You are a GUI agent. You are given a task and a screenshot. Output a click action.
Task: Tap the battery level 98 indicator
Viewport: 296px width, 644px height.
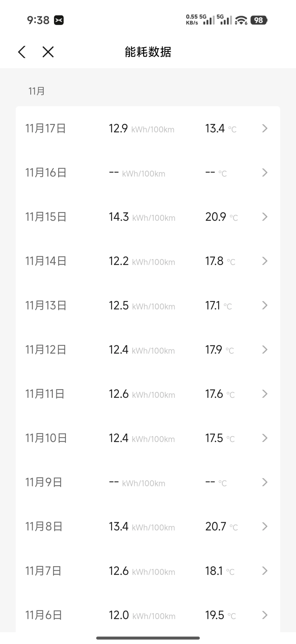(259, 20)
